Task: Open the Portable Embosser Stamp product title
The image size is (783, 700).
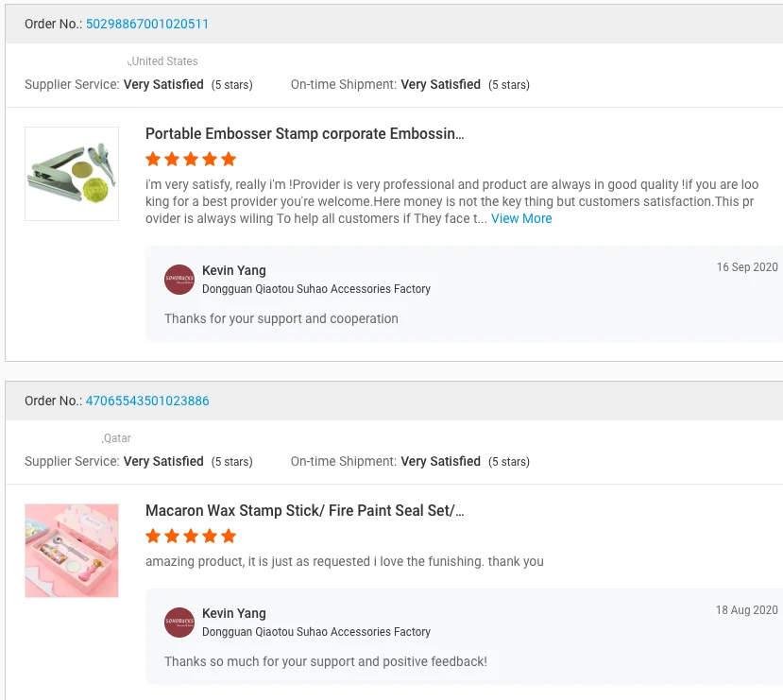Action: coord(304,134)
